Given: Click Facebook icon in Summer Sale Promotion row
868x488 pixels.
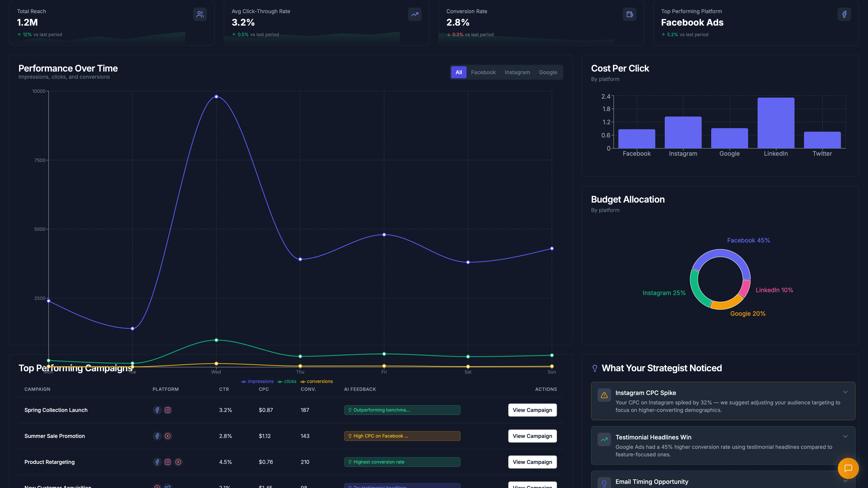Looking at the screenshot, I should tap(157, 436).
